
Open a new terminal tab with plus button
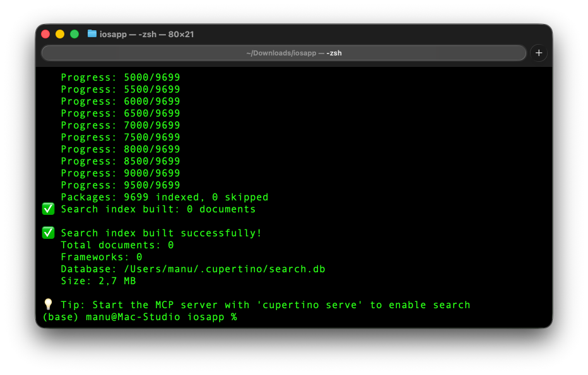coord(539,54)
